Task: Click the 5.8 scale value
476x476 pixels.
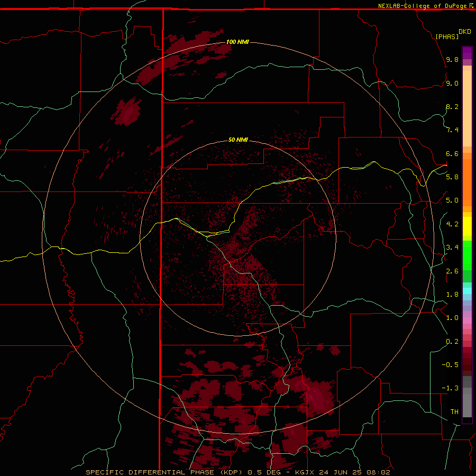Action: click(x=452, y=177)
